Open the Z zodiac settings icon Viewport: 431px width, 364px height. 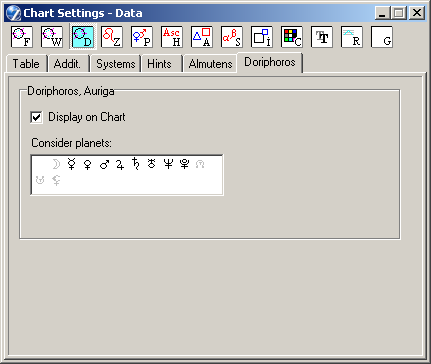(x=112, y=37)
